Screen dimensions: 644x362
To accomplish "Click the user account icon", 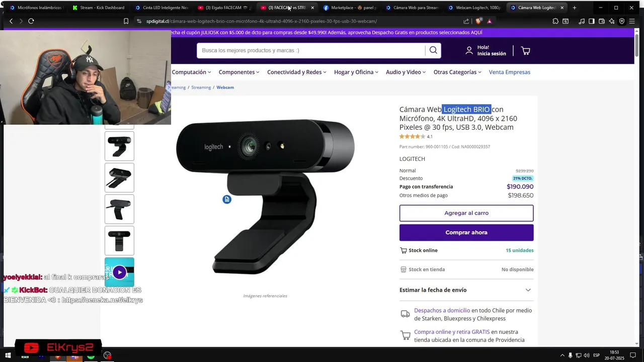I will click(469, 51).
